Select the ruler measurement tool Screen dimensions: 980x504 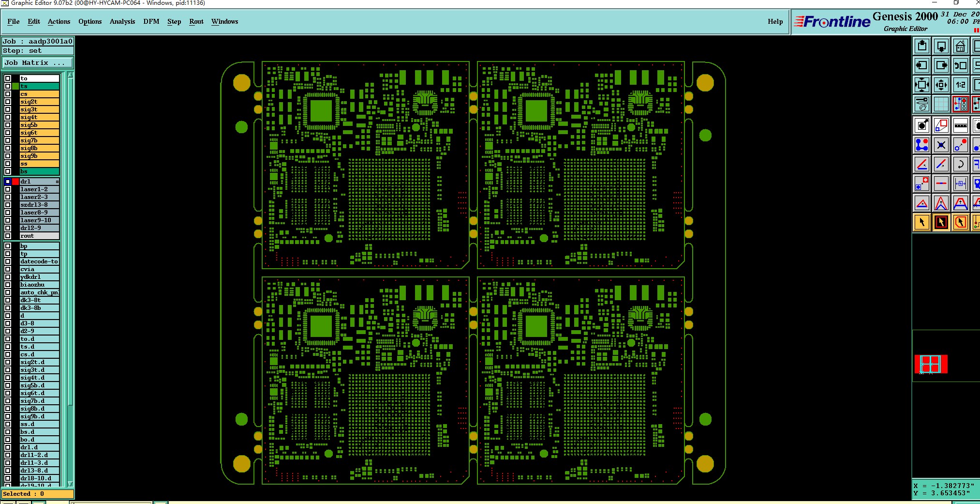[x=961, y=125]
